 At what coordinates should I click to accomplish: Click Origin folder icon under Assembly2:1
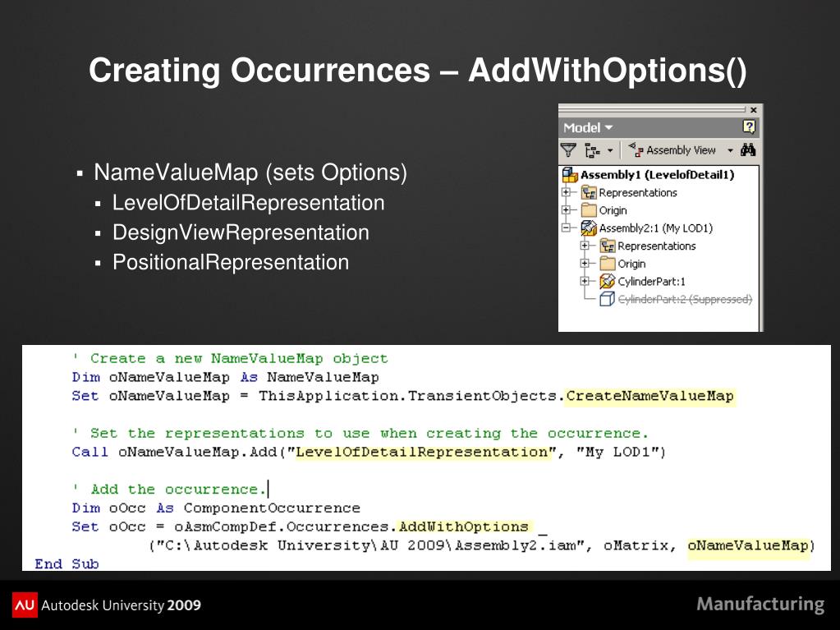coord(608,264)
